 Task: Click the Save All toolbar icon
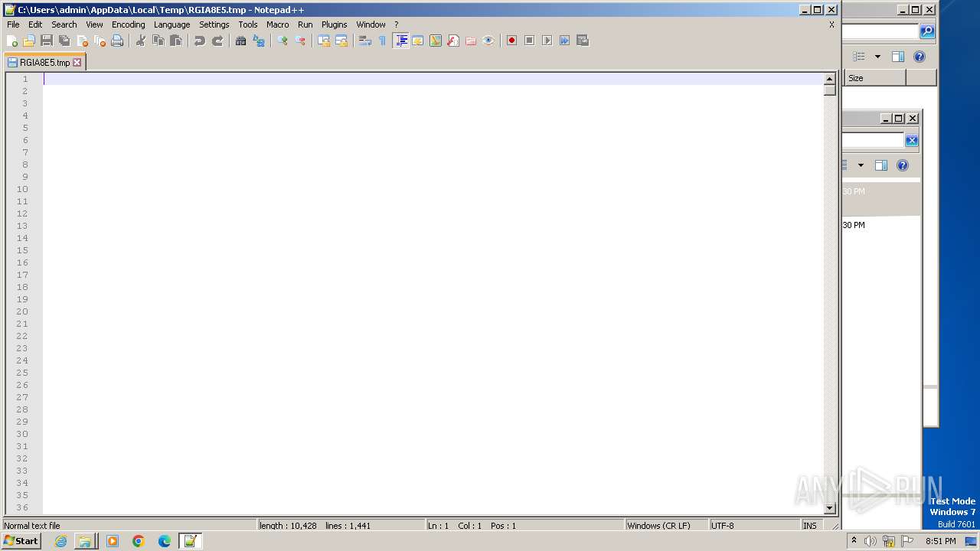pos(64,41)
